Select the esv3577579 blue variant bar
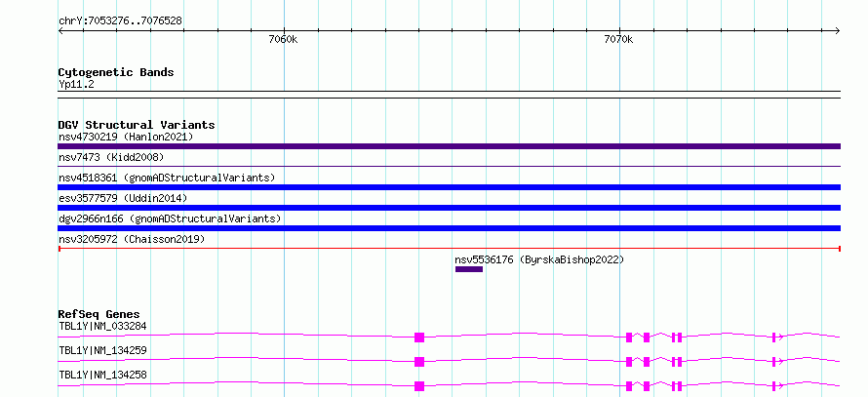Image resolution: width=868 pixels, height=397 pixels. pyautogui.click(x=449, y=208)
